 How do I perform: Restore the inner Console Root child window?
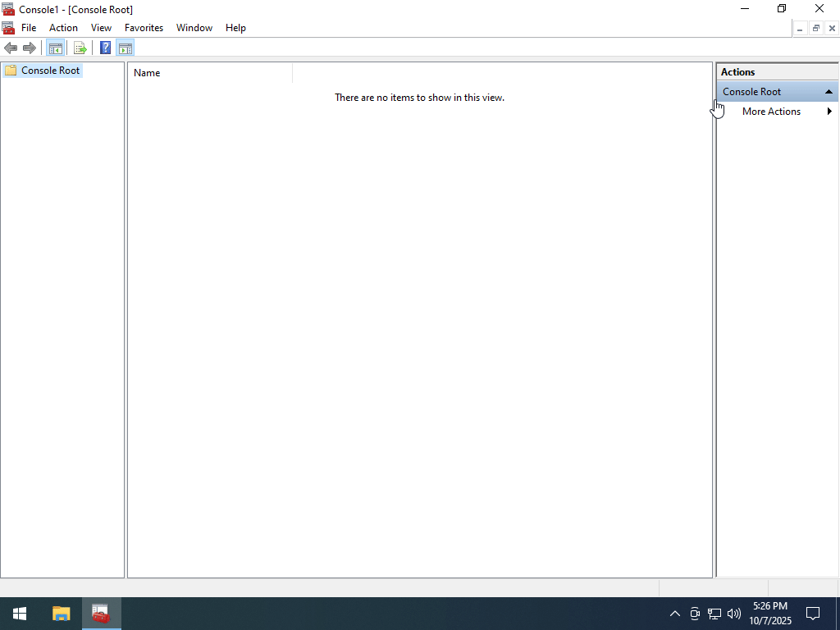(815, 28)
